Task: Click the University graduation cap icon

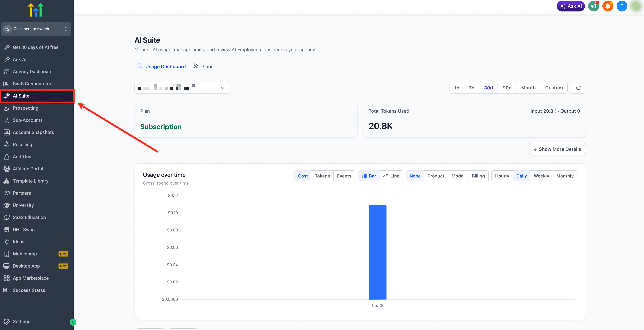Action: [x=7, y=205]
